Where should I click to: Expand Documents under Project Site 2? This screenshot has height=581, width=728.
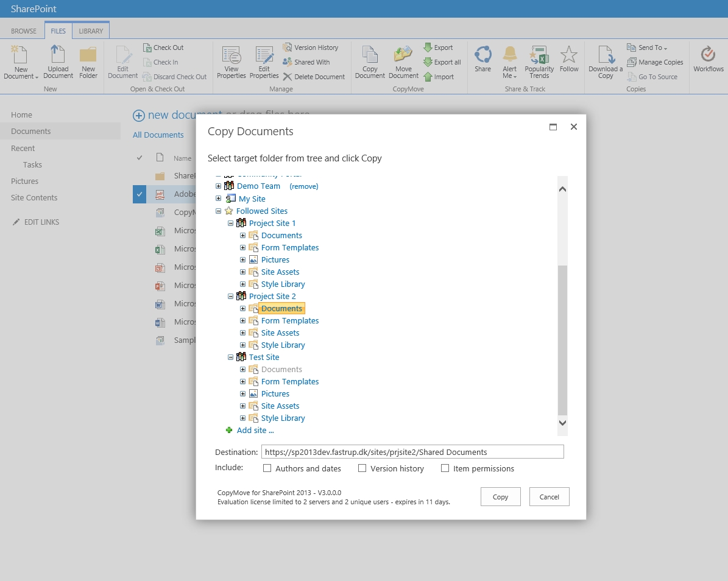pyautogui.click(x=242, y=308)
